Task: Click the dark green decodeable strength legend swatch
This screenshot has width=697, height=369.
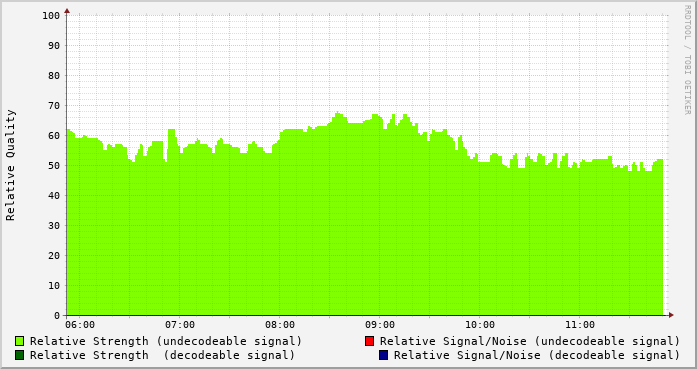Action: (20, 355)
